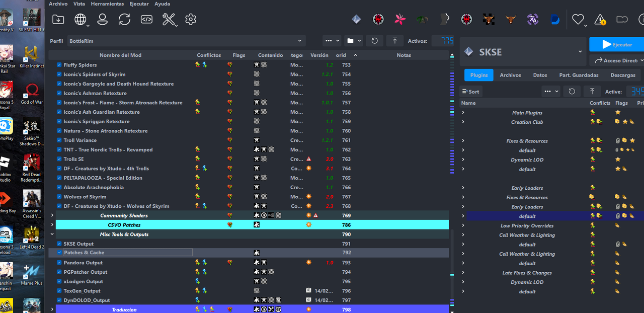Uncheck the Wolves of Skyrim mod

59,197
